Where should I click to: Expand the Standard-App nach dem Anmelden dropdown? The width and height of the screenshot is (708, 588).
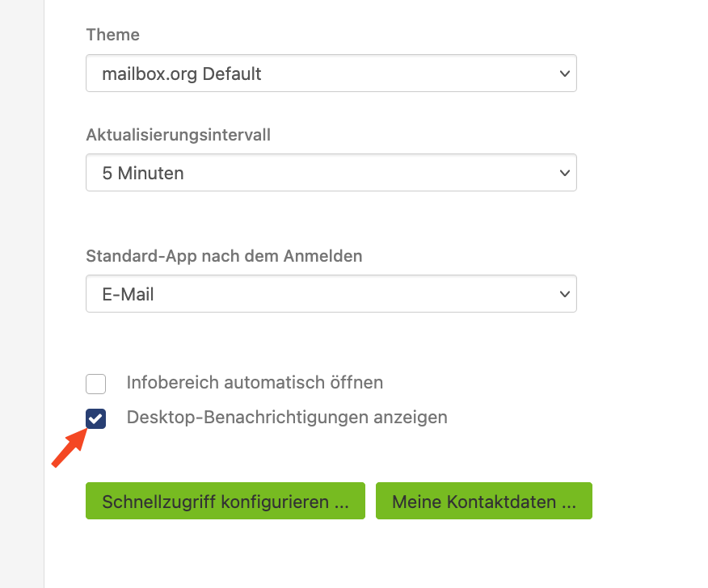pyautogui.click(x=331, y=293)
